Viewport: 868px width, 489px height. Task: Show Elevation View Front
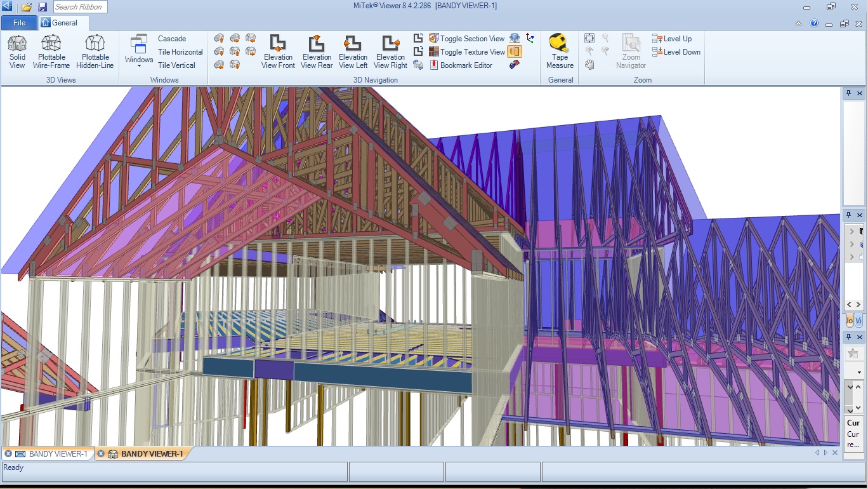pos(278,51)
